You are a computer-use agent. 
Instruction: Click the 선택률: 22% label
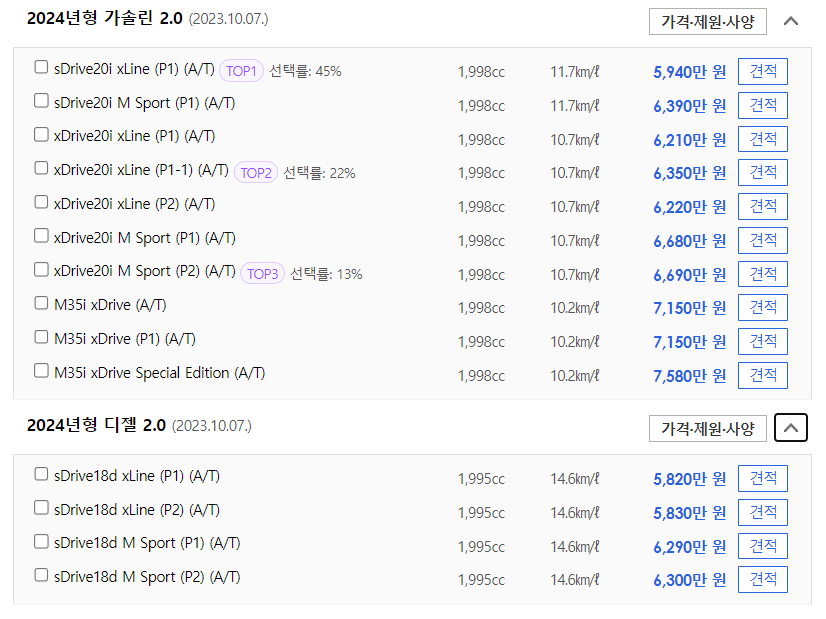tap(319, 173)
